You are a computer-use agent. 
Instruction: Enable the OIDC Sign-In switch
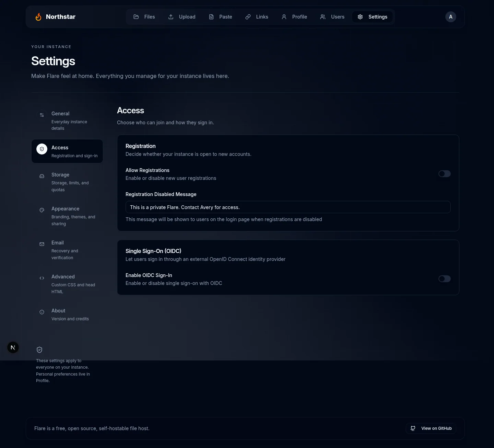tap(445, 279)
